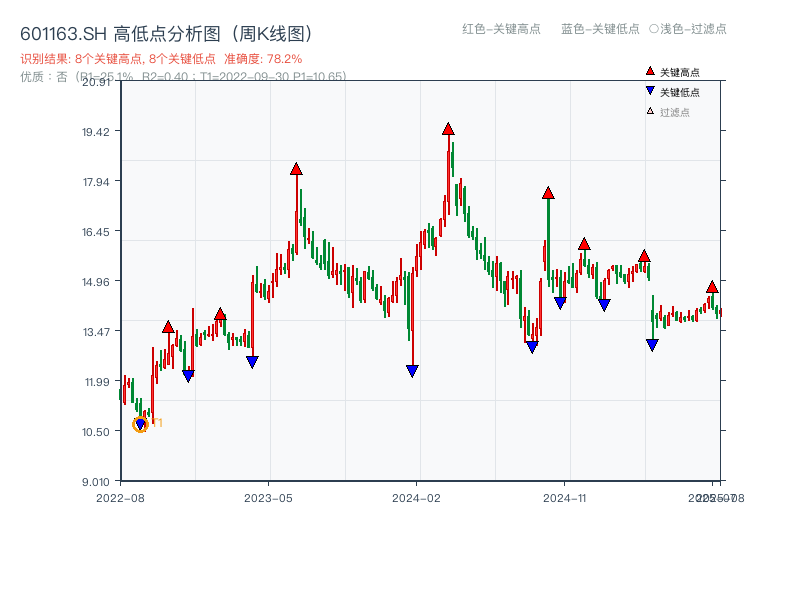Click the 红色-关键高点 header note
Image resolution: width=800 pixels, height=600 pixels.
(x=501, y=29)
